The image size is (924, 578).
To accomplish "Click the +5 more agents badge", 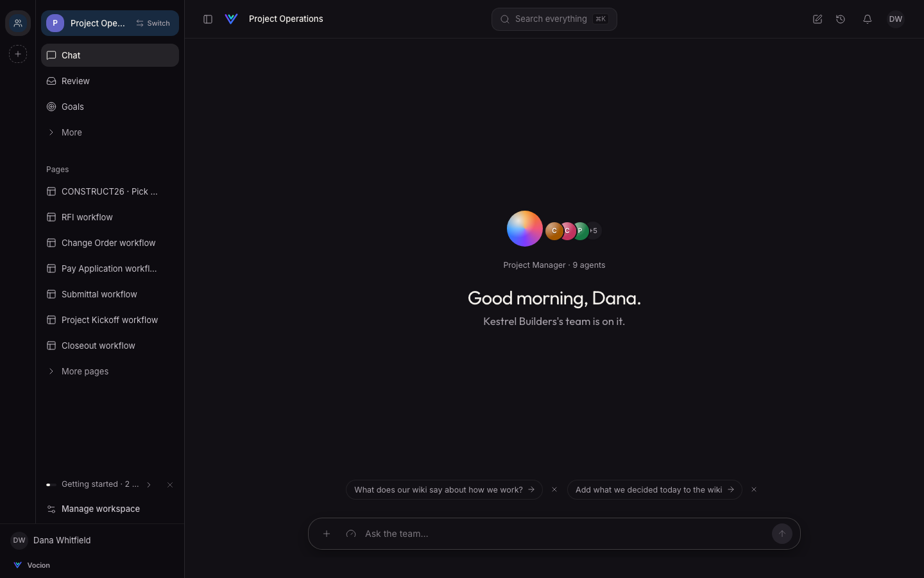I will point(595,231).
